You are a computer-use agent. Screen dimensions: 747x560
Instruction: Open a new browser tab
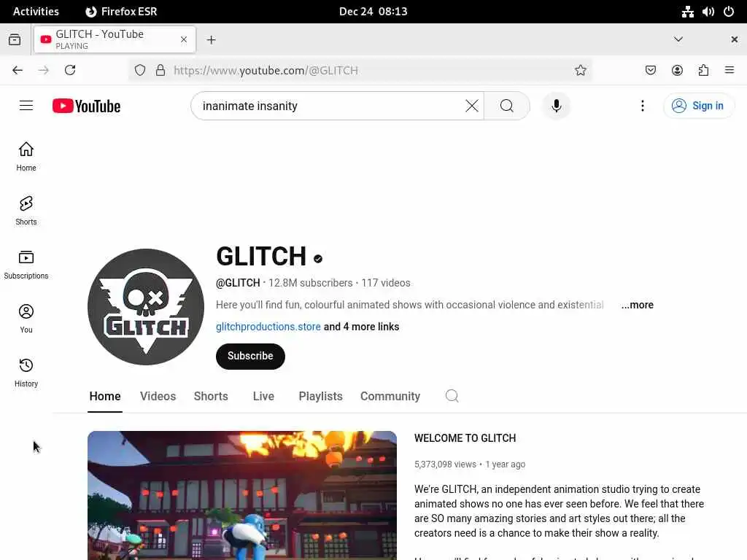click(x=211, y=40)
